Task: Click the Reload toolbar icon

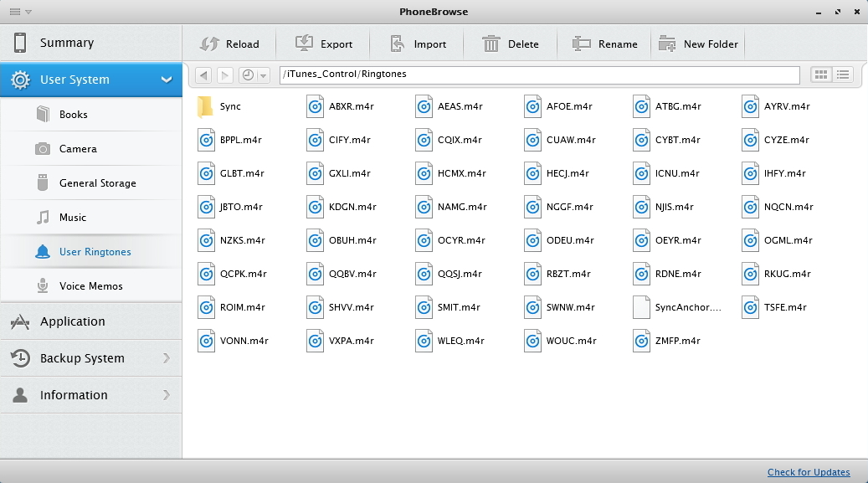Action: 209,44
